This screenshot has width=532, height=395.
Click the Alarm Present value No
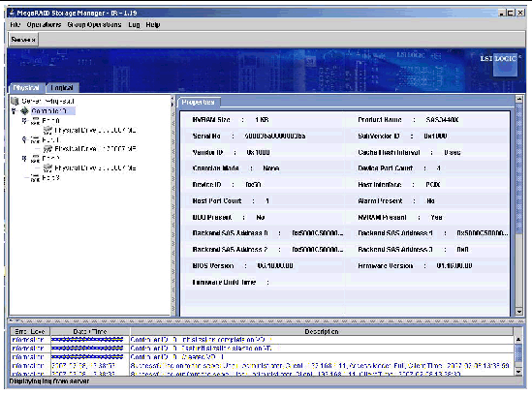[430, 201]
